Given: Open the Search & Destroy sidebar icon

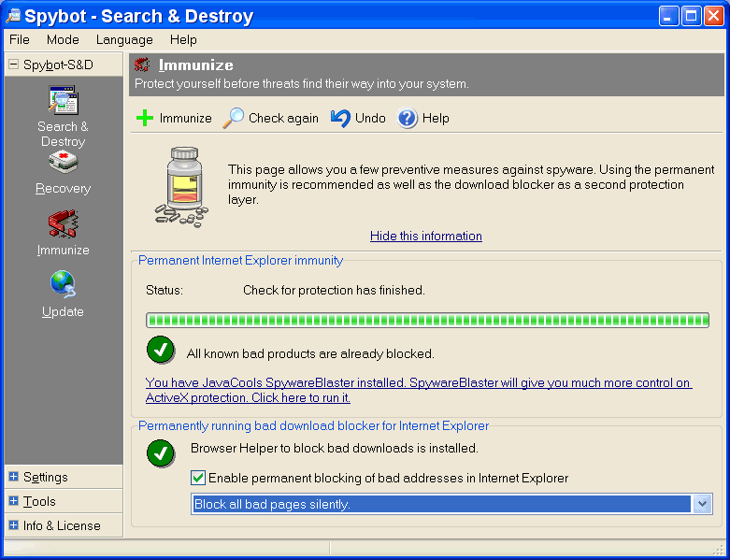Looking at the screenshot, I should [64, 100].
